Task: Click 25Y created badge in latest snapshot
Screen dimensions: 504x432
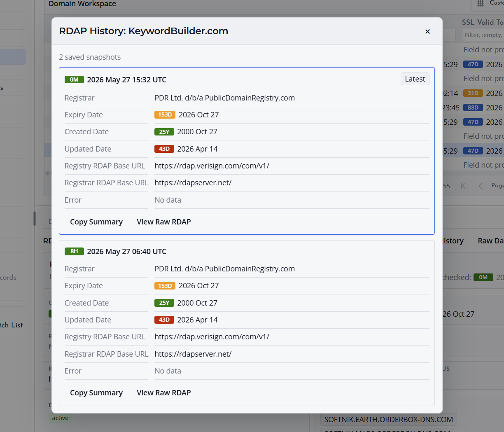Action: (164, 132)
